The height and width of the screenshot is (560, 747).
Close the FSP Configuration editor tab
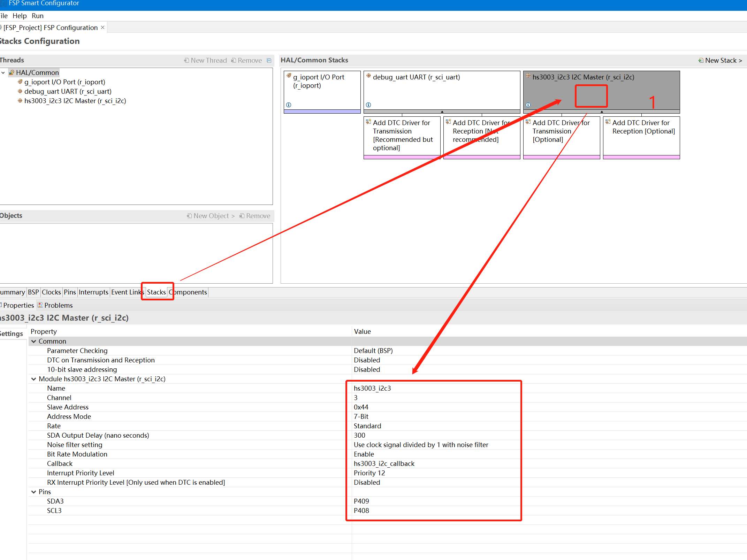click(102, 28)
